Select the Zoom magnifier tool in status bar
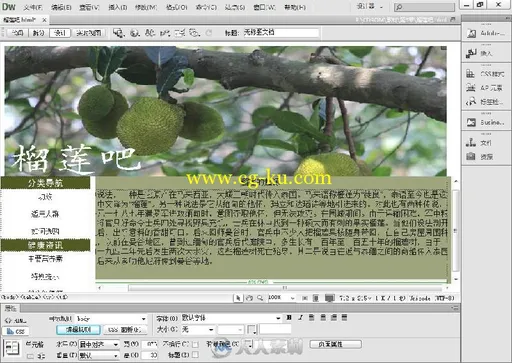Screen dimensions: 512x363 [260, 298]
